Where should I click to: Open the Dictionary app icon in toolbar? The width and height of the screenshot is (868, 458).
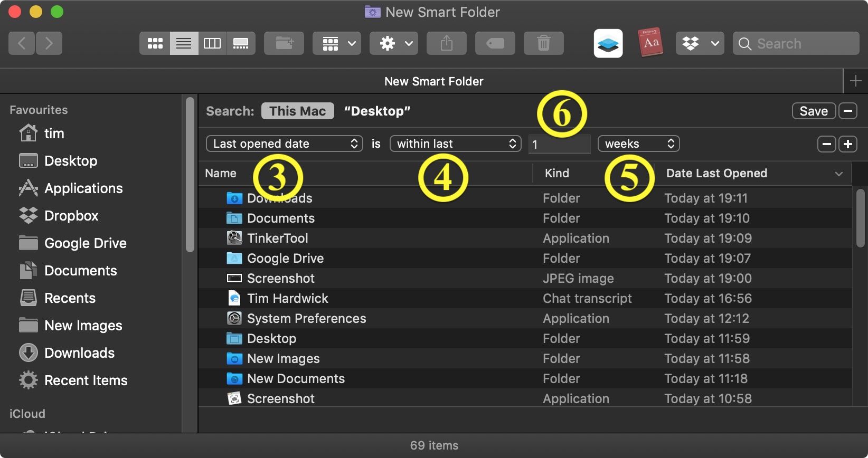pos(650,43)
